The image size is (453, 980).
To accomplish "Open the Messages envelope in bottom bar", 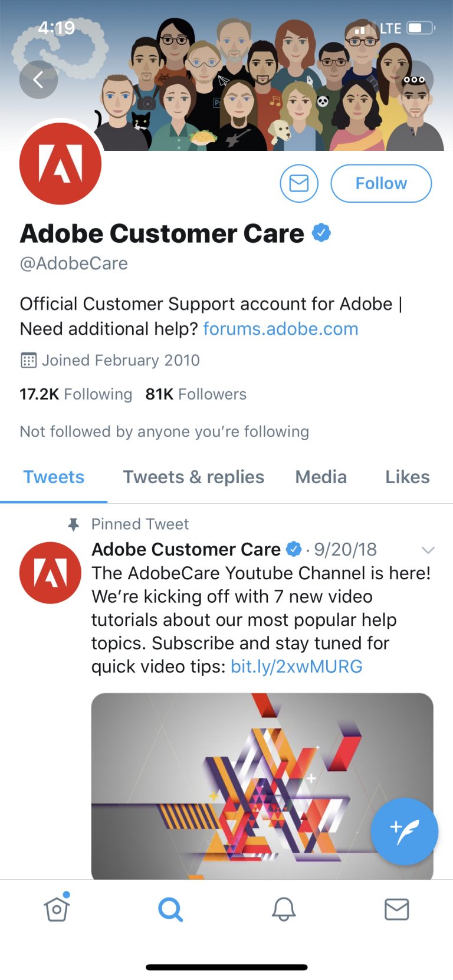I will pyautogui.click(x=396, y=909).
